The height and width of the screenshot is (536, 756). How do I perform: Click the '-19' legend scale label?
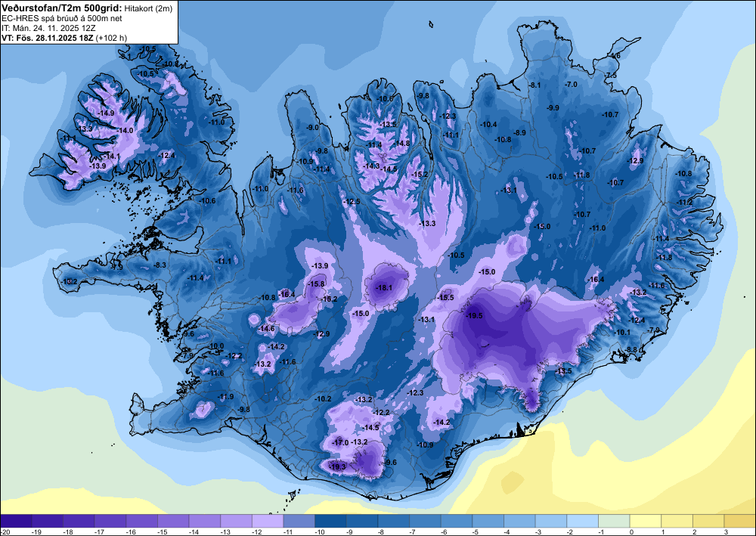click(x=36, y=531)
